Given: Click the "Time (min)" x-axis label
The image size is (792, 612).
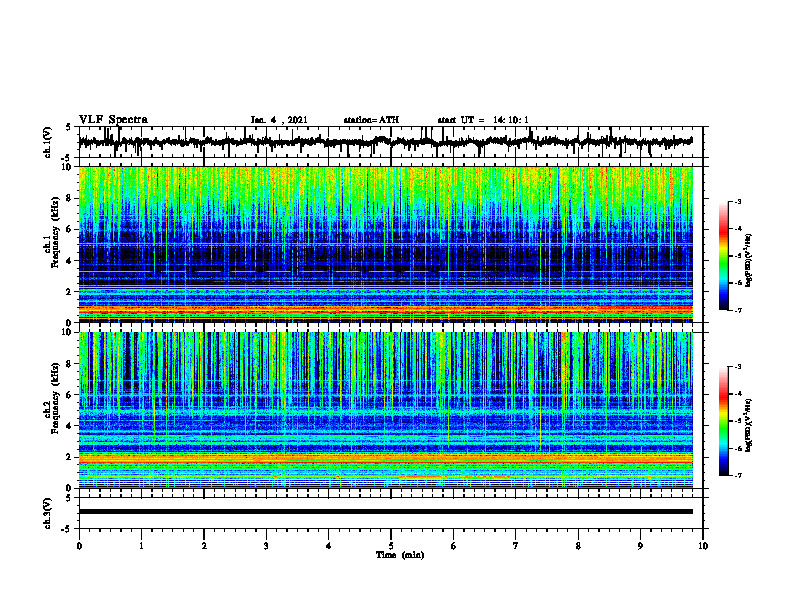Looking at the screenshot, I should [400, 555].
